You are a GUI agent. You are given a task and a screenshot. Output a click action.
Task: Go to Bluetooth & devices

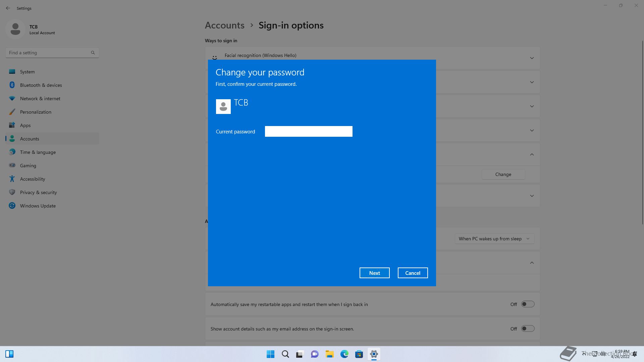click(x=52, y=85)
